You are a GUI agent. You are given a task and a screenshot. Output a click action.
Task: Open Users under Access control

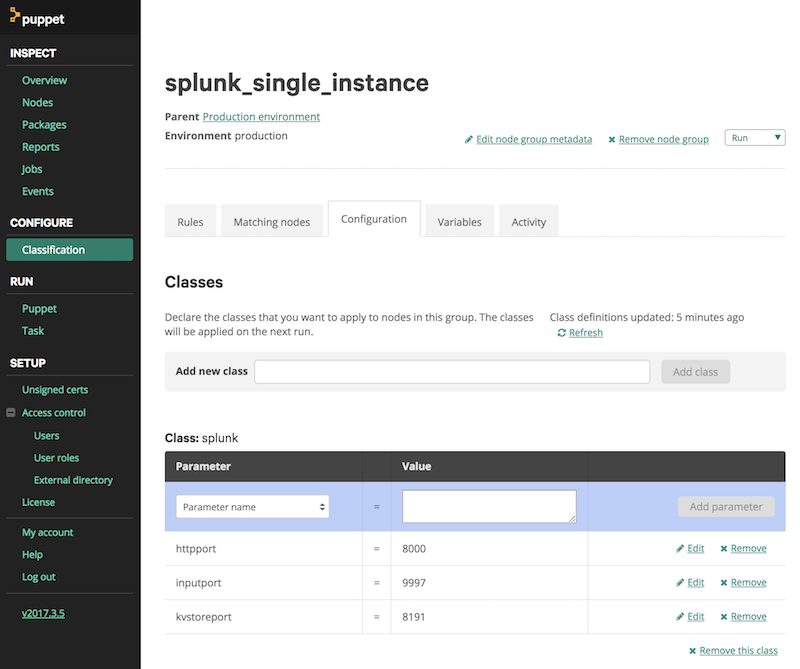pyautogui.click(x=46, y=436)
